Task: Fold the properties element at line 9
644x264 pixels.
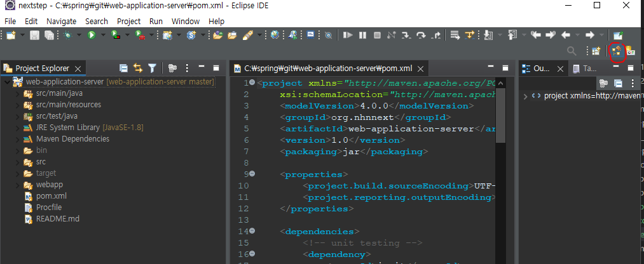Action: pos(252,173)
